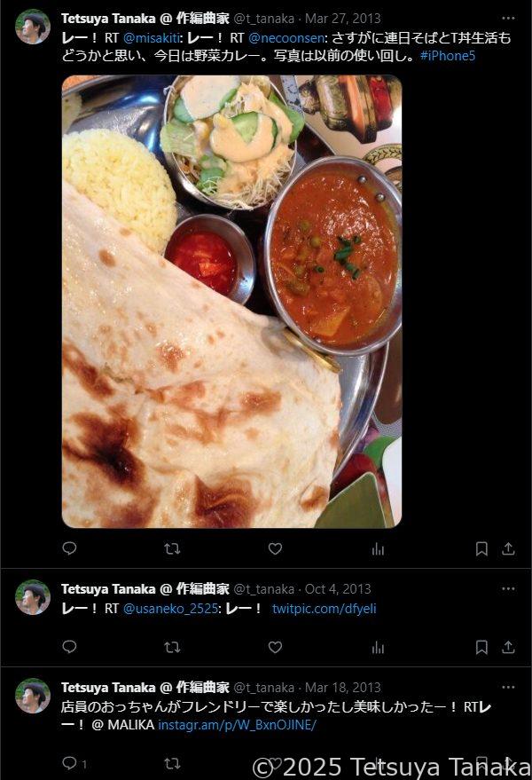Repost the Mar 27, 2013 curry tweet
The width and height of the screenshot is (532, 780).
[x=172, y=548]
